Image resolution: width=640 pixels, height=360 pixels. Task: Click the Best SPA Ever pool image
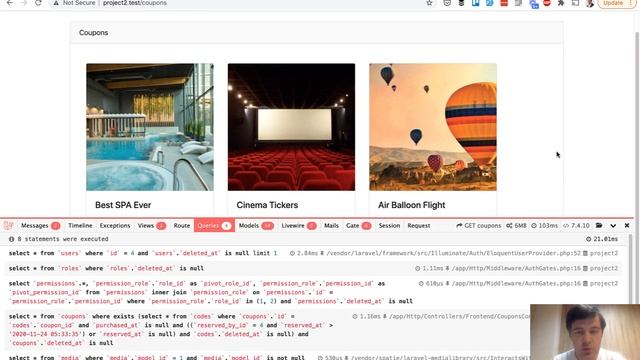[x=150, y=127]
